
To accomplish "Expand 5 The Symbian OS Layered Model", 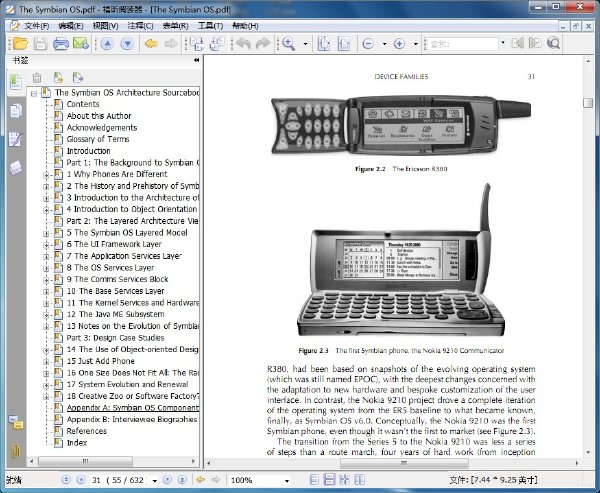I will pos(46,234).
